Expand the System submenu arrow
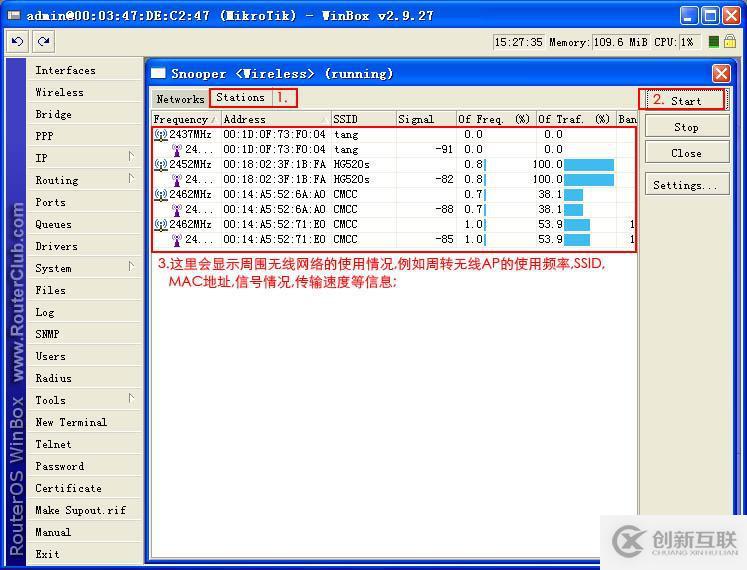 (131, 266)
